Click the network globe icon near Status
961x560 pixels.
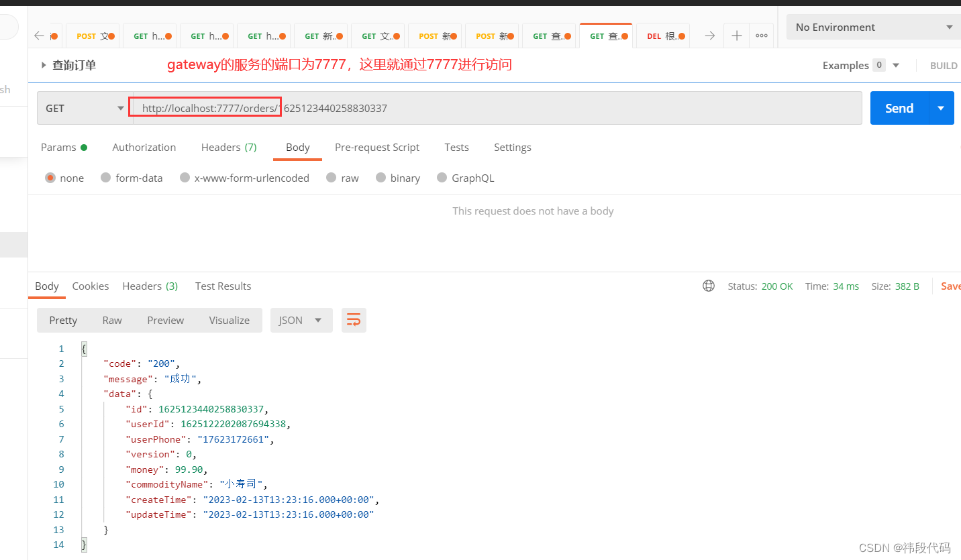pos(709,286)
